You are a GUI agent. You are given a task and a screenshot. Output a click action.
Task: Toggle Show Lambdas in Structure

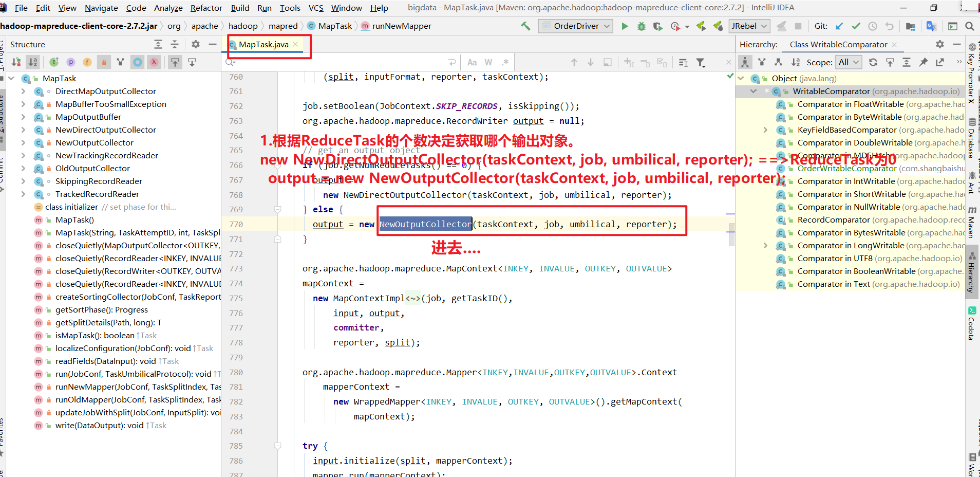[x=154, y=62]
